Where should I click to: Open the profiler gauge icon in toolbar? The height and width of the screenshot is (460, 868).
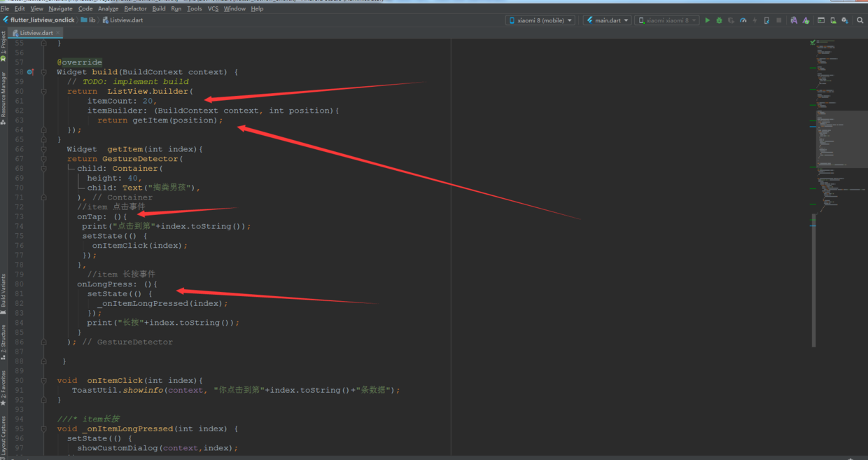pyautogui.click(x=743, y=20)
